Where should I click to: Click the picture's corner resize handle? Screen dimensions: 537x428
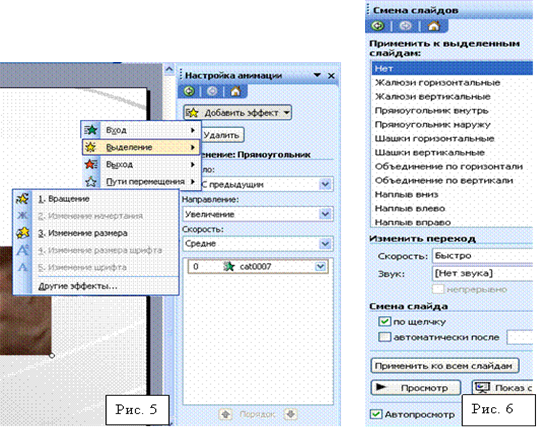(x=52, y=356)
